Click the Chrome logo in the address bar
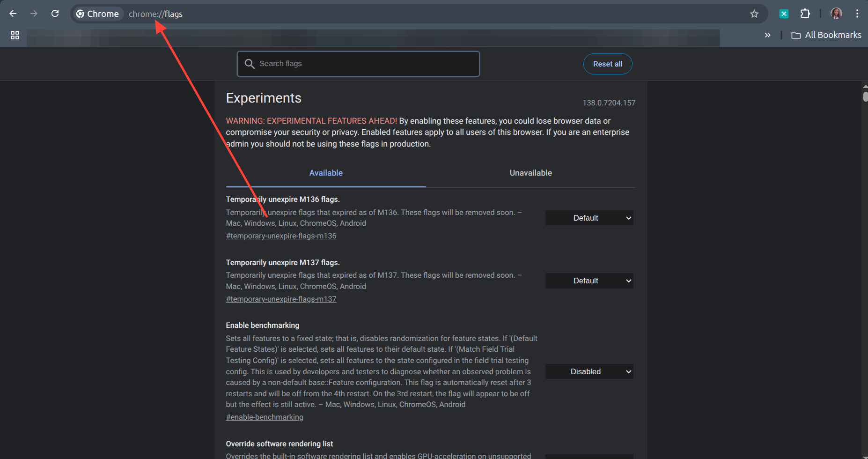 (x=81, y=14)
